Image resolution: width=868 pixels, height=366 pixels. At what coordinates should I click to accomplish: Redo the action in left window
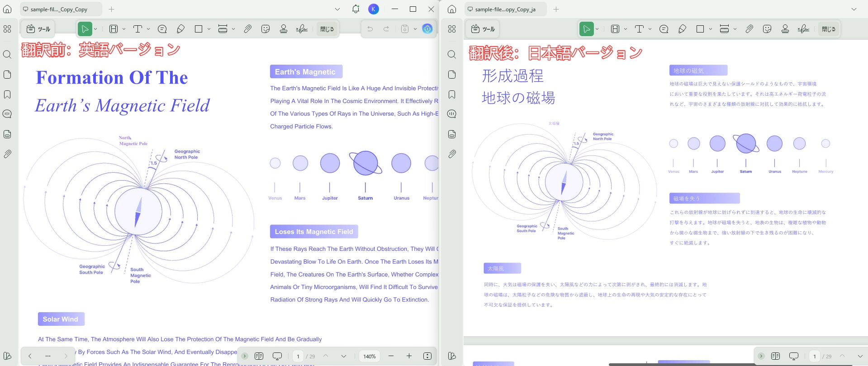point(386,29)
